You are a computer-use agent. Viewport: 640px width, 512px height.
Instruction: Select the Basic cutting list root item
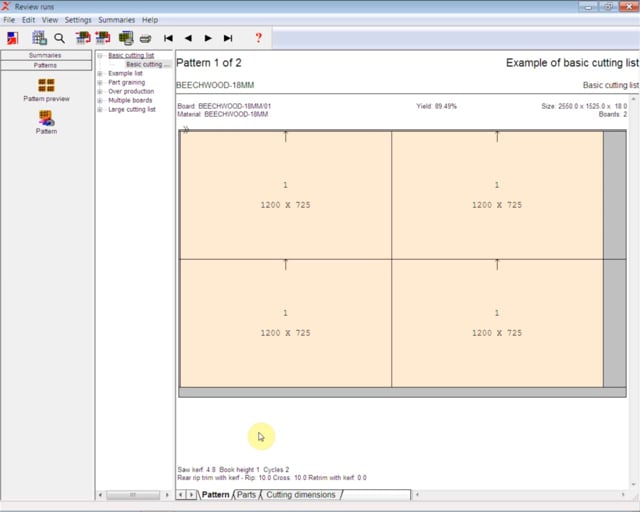pos(131,56)
